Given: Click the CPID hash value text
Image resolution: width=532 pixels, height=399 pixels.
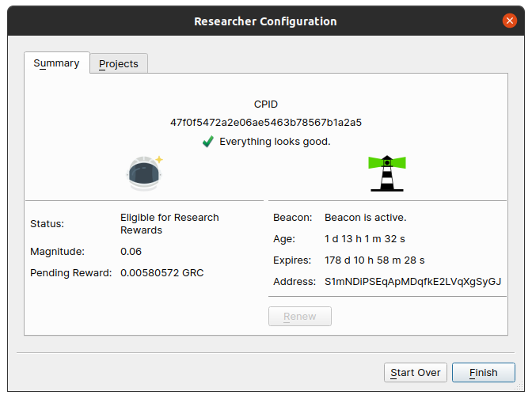Looking at the screenshot, I should click(x=266, y=123).
